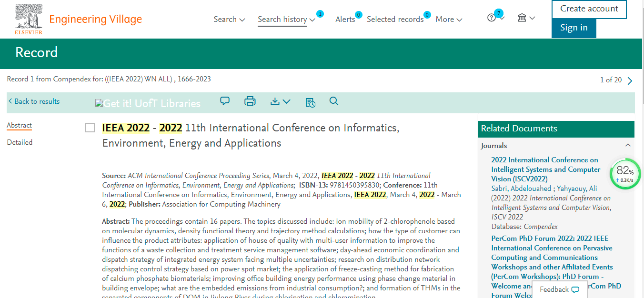Screen dimensions: 644x298
Task: Switch to the Detailed view tab
Action: coord(20,142)
